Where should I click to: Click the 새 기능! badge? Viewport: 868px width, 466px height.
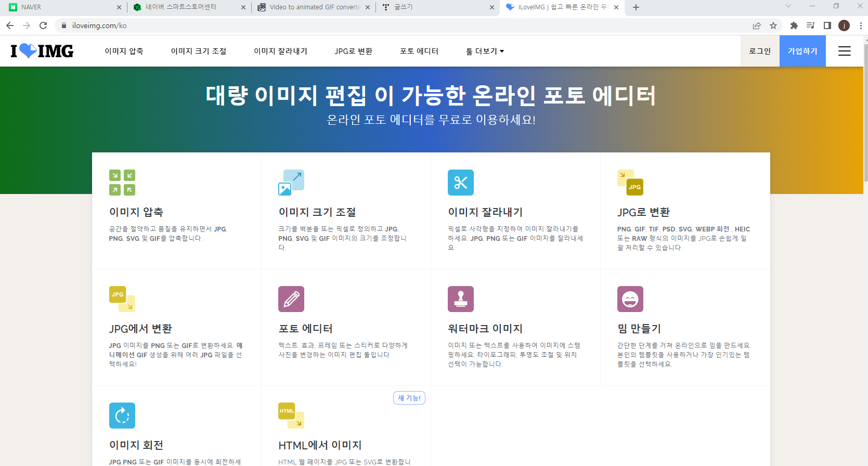409,398
